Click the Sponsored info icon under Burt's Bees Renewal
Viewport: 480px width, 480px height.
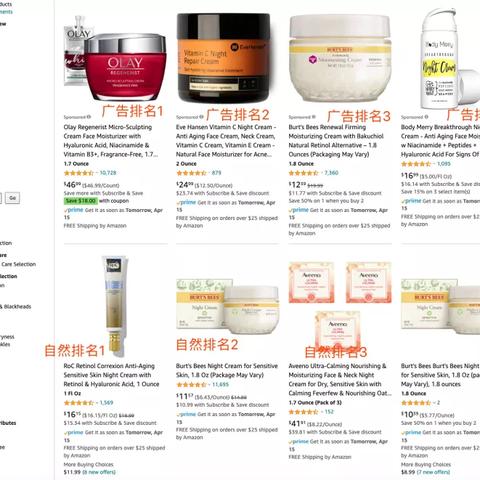313,117
